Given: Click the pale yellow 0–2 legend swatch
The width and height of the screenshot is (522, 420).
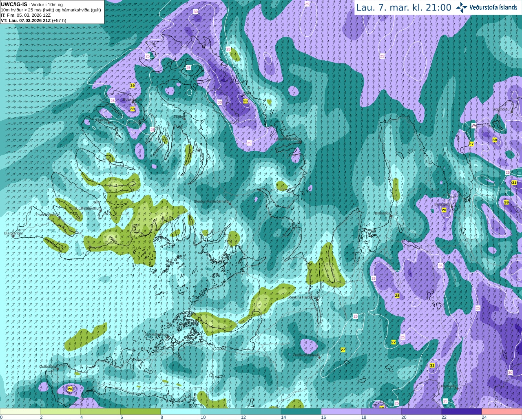Looking at the screenshot, I should (x=20, y=411).
